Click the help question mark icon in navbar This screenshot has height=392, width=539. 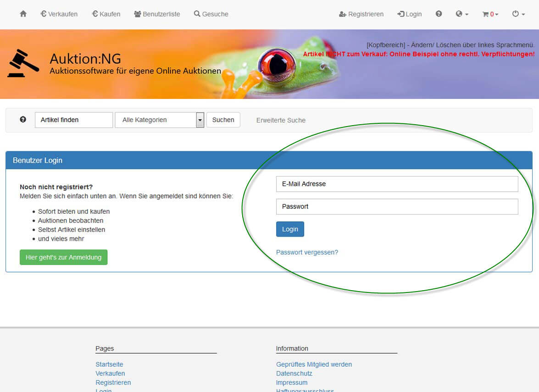coord(439,14)
